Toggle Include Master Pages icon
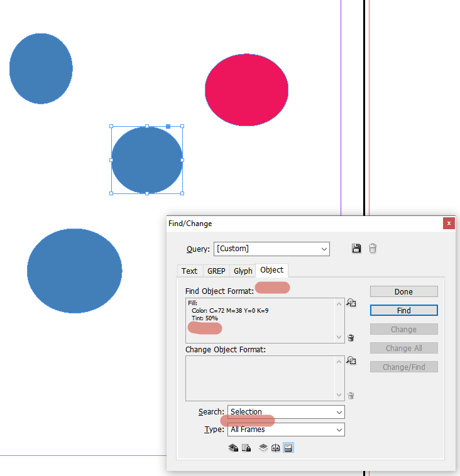The image size is (460, 476). tap(276, 448)
